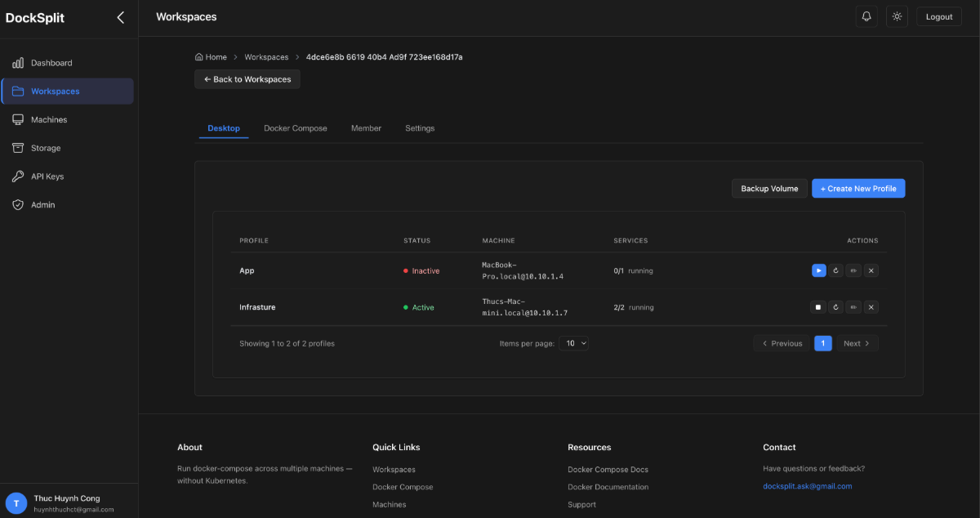Viewport: 980px width, 518px height.
Task: Start the App profile
Action: coord(818,270)
